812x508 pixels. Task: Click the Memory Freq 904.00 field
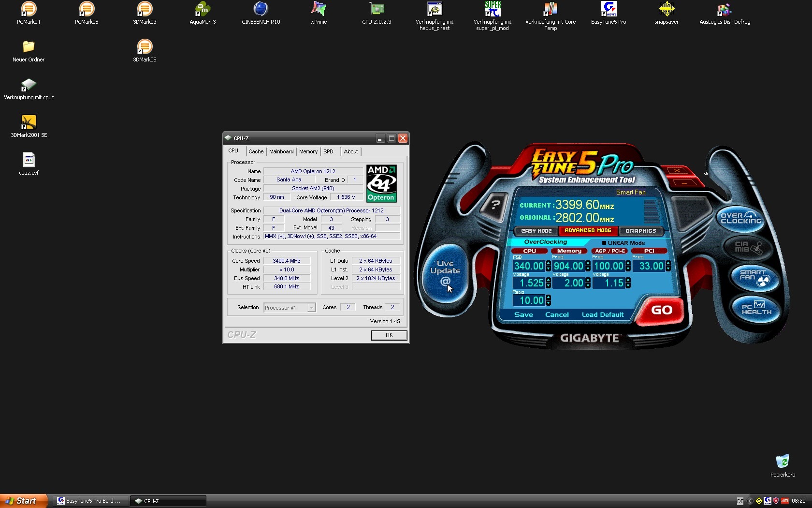(x=568, y=266)
